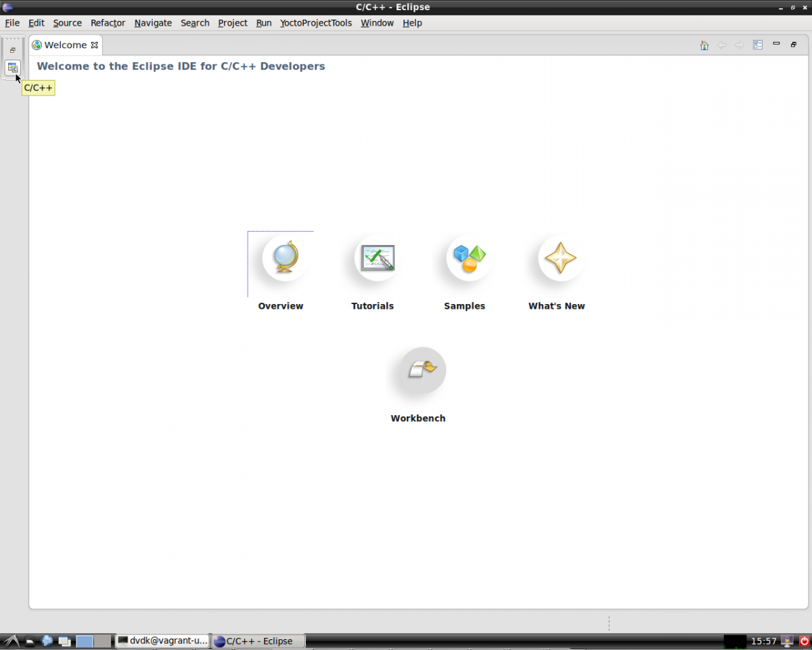Select the Welcome tab
Viewport: 812px width, 650px height.
(65, 45)
